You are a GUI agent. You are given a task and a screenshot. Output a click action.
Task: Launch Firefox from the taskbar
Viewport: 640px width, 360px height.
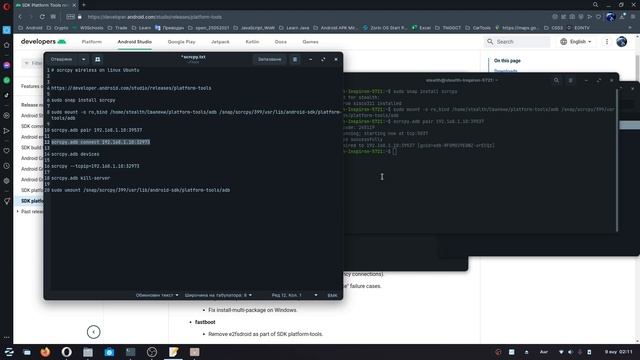(x=45, y=352)
